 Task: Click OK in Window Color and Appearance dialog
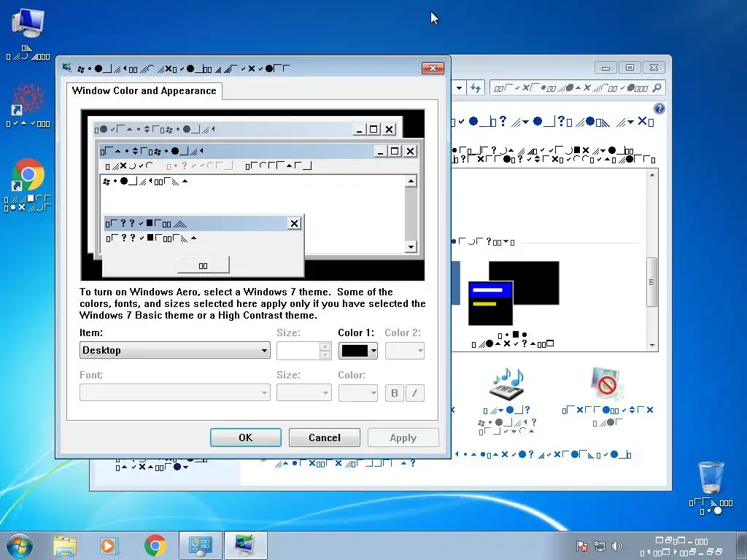(245, 437)
